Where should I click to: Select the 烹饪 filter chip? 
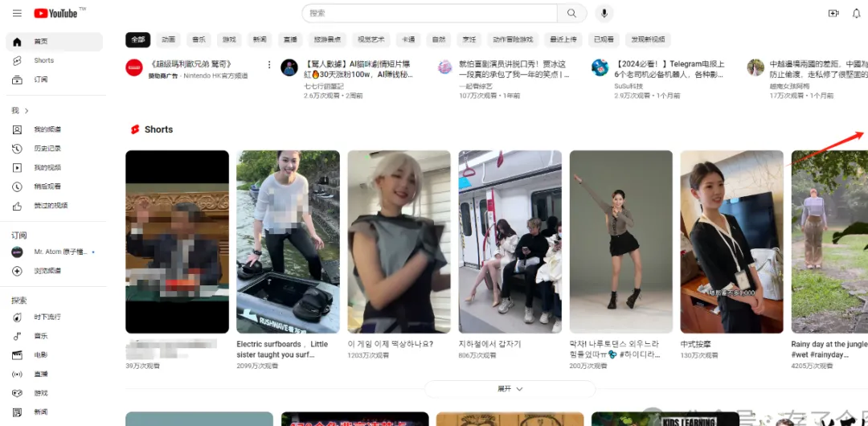(x=469, y=40)
